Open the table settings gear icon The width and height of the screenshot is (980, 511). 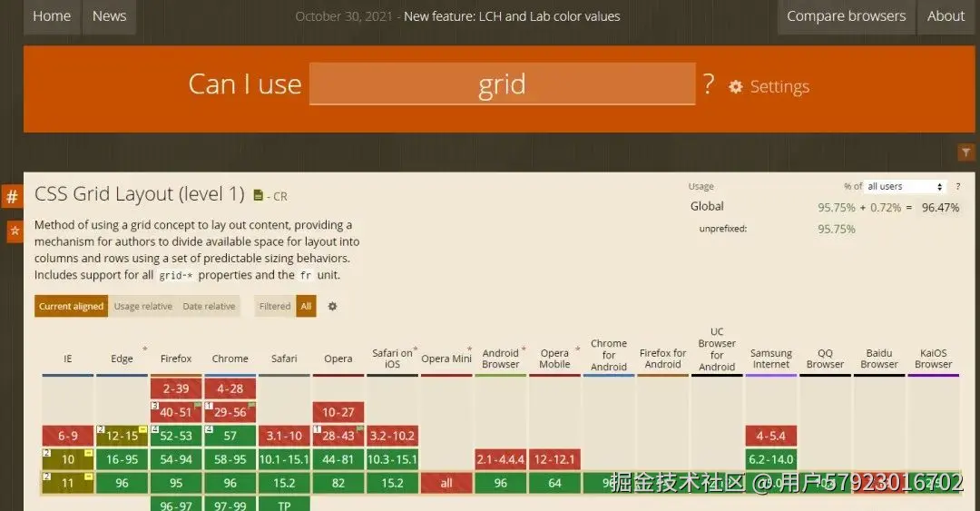click(x=332, y=307)
